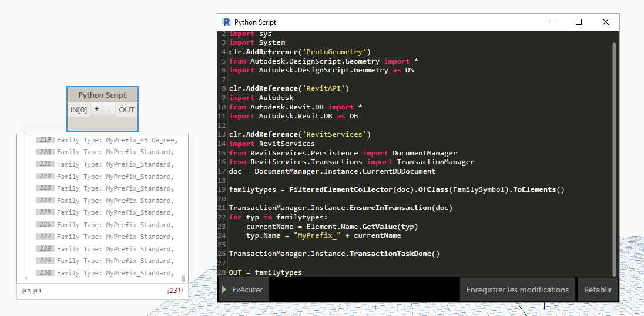Click the currentName assignment on line 23
The width and height of the screenshot is (644, 316).
click(332, 227)
